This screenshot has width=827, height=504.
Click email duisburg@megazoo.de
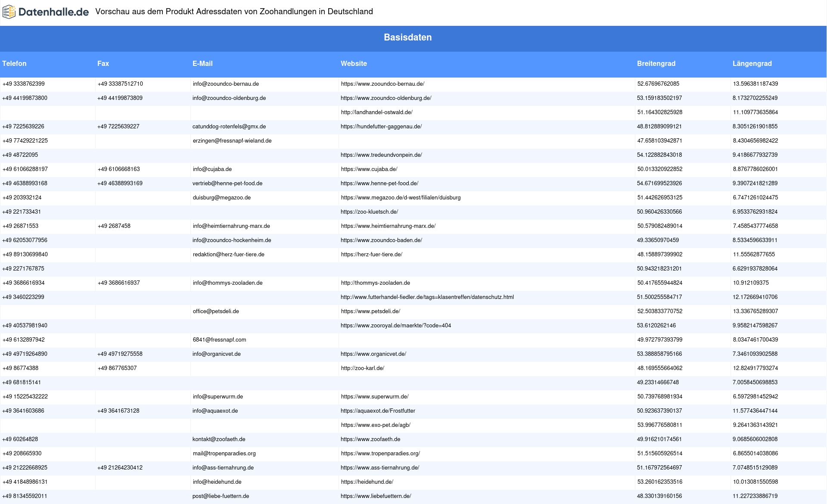(222, 198)
